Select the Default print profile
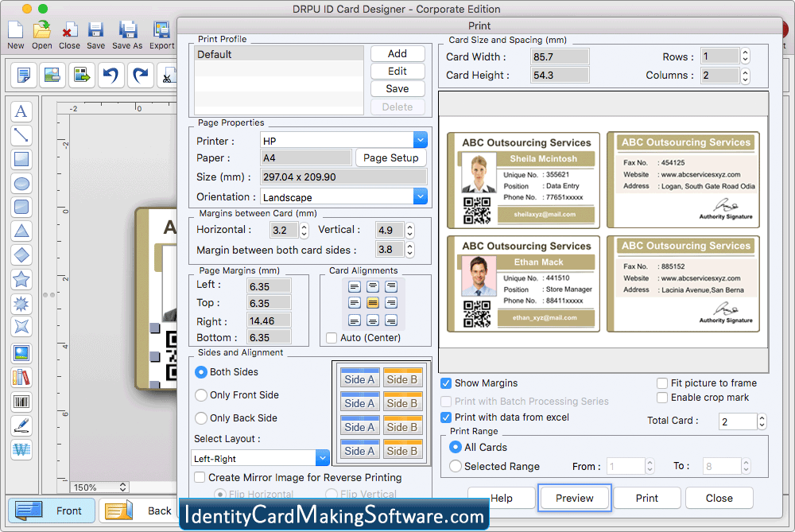This screenshot has width=795, height=532. coord(279,54)
